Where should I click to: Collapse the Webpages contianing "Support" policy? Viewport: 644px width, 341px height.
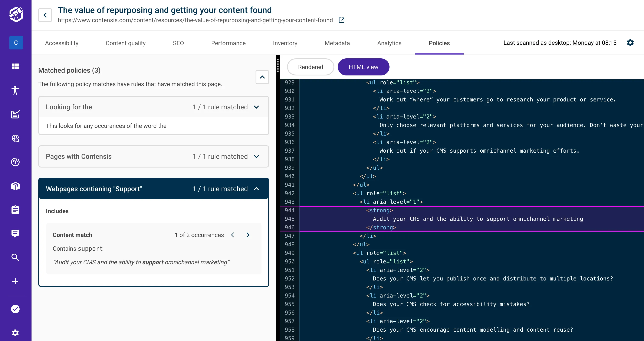pyautogui.click(x=154, y=189)
